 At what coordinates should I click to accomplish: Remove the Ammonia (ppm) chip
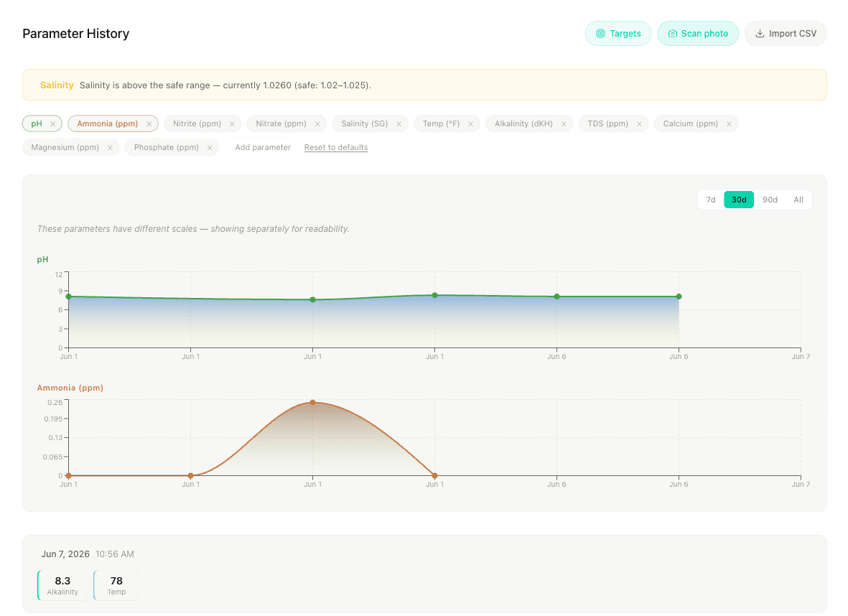[x=149, y=124]
